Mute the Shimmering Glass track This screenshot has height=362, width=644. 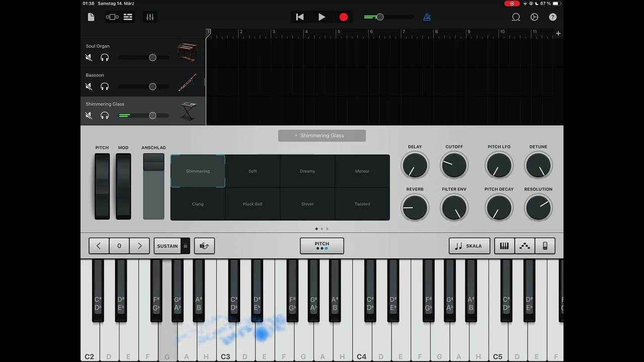tap(89, 116)
